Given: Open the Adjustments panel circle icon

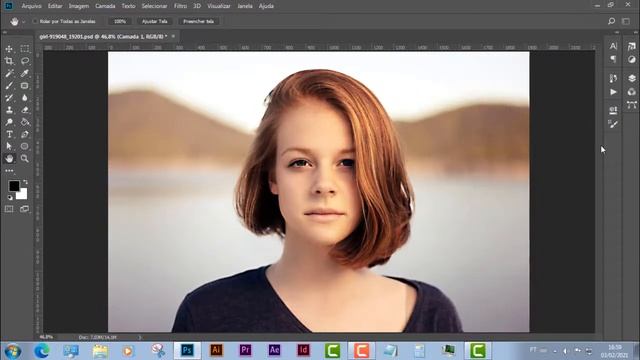Looking at the screenshot, I should [632, 60].
